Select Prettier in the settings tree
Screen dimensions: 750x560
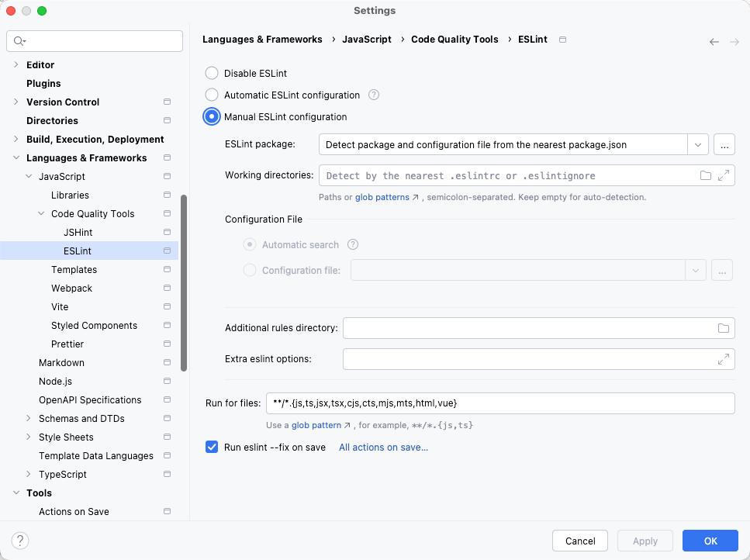point(67,344)
